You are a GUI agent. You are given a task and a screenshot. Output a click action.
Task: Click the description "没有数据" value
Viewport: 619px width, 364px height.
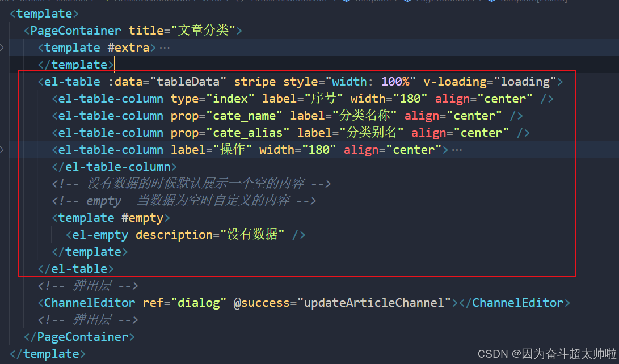pyautogui.click(x=252, y=235)
